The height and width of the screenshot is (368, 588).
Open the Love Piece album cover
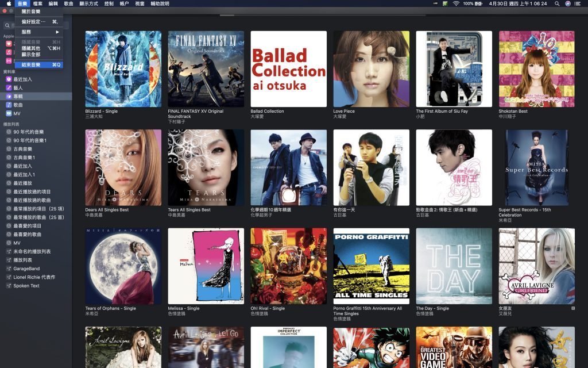click(372, 69)
